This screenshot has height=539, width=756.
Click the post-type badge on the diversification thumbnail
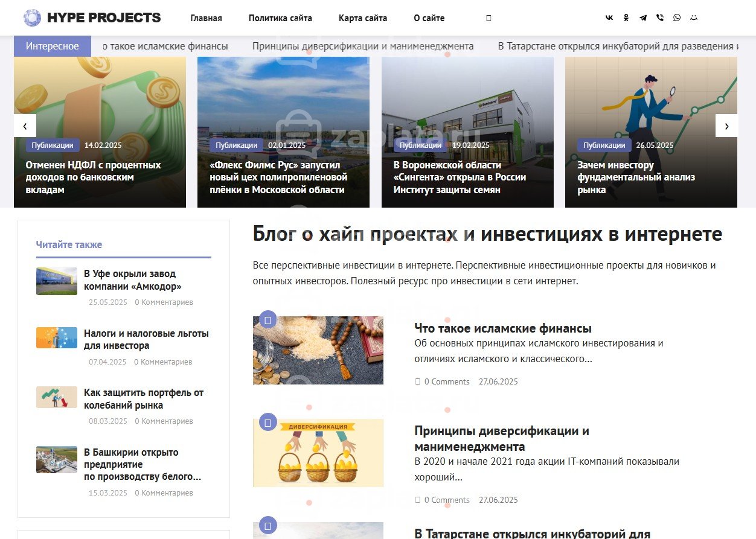coord(268,421)
